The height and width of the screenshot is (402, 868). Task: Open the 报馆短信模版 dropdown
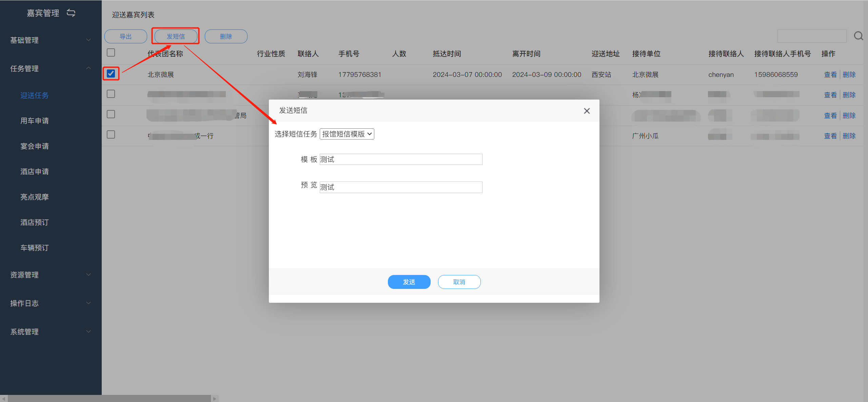click(x=347, y=134)
